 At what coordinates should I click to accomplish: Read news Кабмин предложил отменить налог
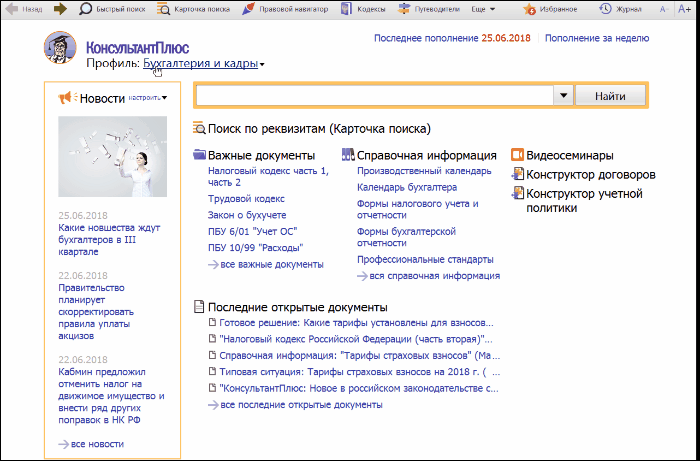pyautogui.click(x=111, y=396)
